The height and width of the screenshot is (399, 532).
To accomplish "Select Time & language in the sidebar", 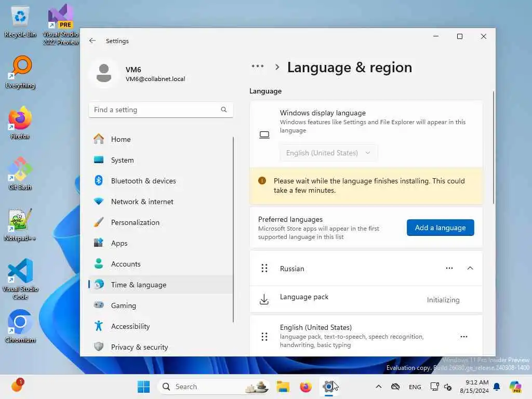I will click(161, 285).
